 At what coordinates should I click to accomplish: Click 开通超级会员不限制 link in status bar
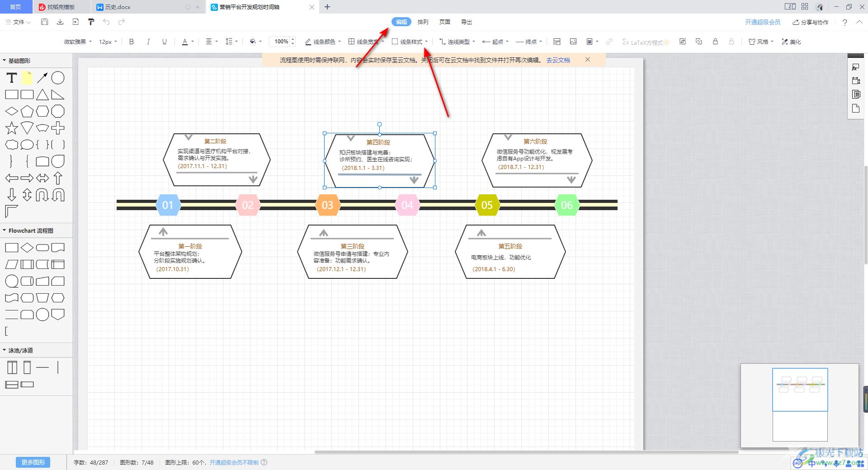pyautogui.click(x=234, y=462)
